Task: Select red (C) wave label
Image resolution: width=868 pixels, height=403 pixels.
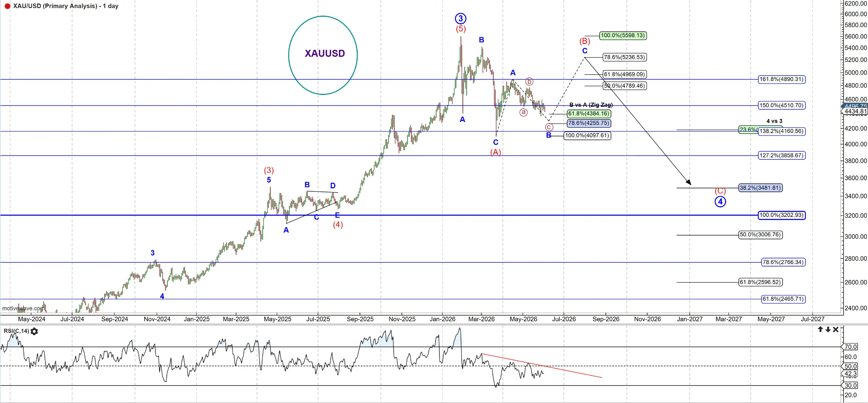Action: [x=720, y=191]
